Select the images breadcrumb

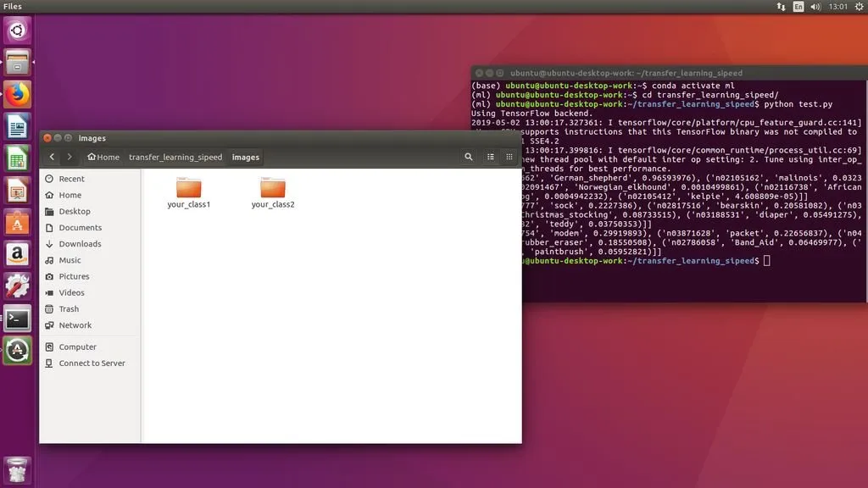tap(246, 157)
